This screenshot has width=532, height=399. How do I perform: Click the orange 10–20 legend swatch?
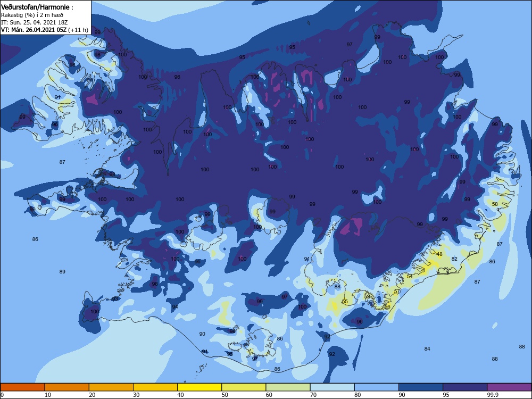pyautogui.click(x=67, y=387)
